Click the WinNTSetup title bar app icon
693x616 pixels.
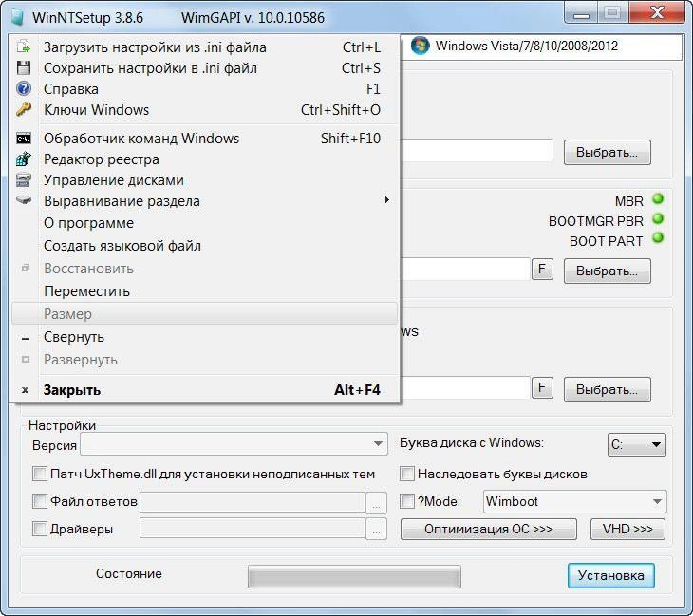17,17
